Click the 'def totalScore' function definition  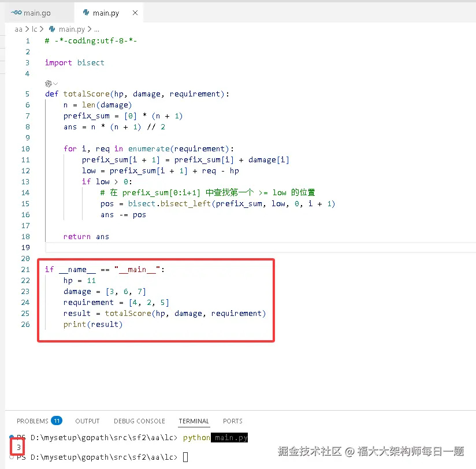pyautogui.click(x=137, y=94)
